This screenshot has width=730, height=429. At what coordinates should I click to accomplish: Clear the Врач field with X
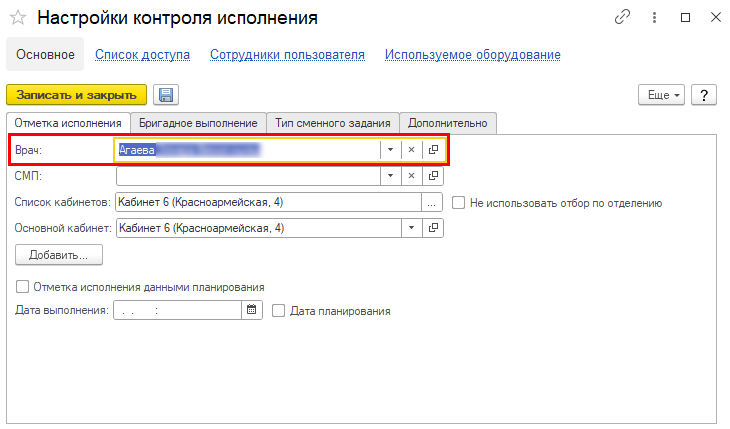tap(411, 150)
